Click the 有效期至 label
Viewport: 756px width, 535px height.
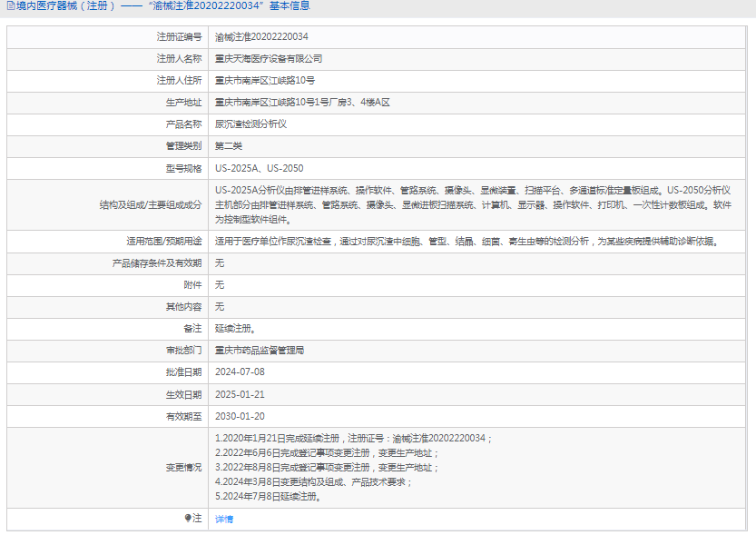coord(183,416)
